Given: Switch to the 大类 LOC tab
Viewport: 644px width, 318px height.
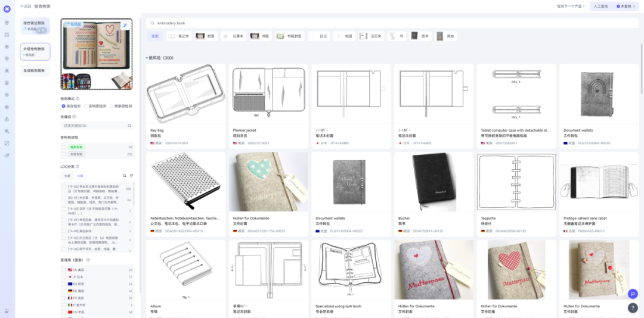Looking at the screenshot, I should (67, 176).
